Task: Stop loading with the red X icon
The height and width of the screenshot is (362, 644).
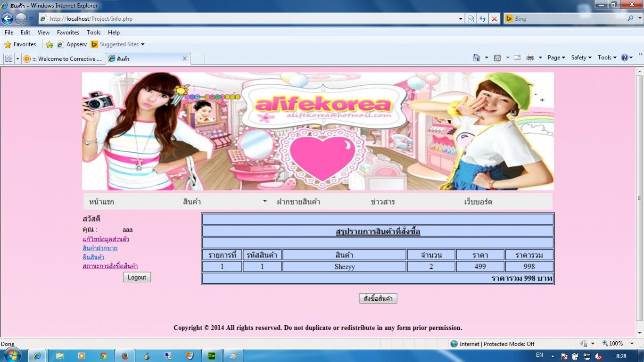Action: click(494, 19)
